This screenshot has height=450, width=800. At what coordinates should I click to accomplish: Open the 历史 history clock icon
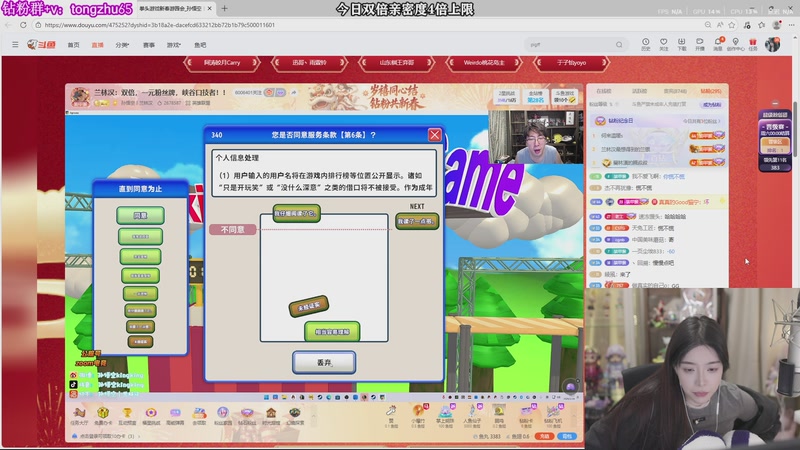[645, 44]
